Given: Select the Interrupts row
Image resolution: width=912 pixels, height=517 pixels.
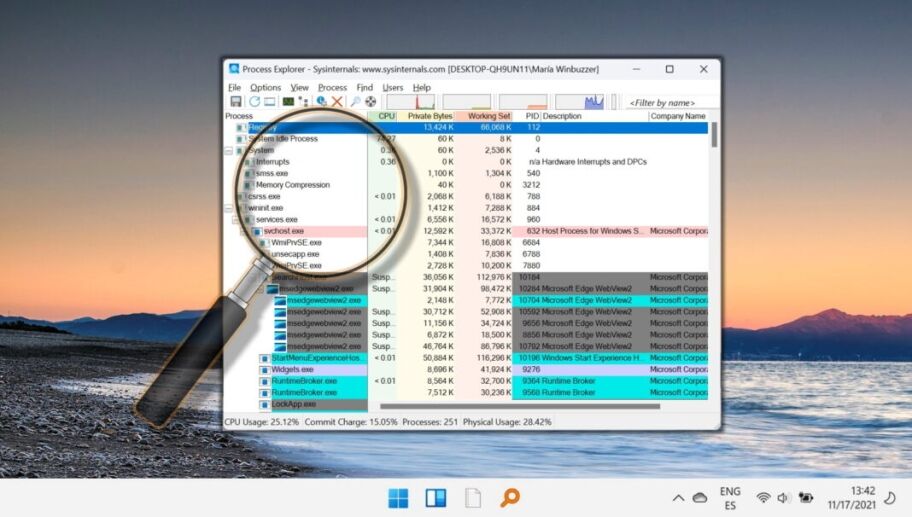Looking at the screenshot, I should pyautogui.click(x=466, y=162).
